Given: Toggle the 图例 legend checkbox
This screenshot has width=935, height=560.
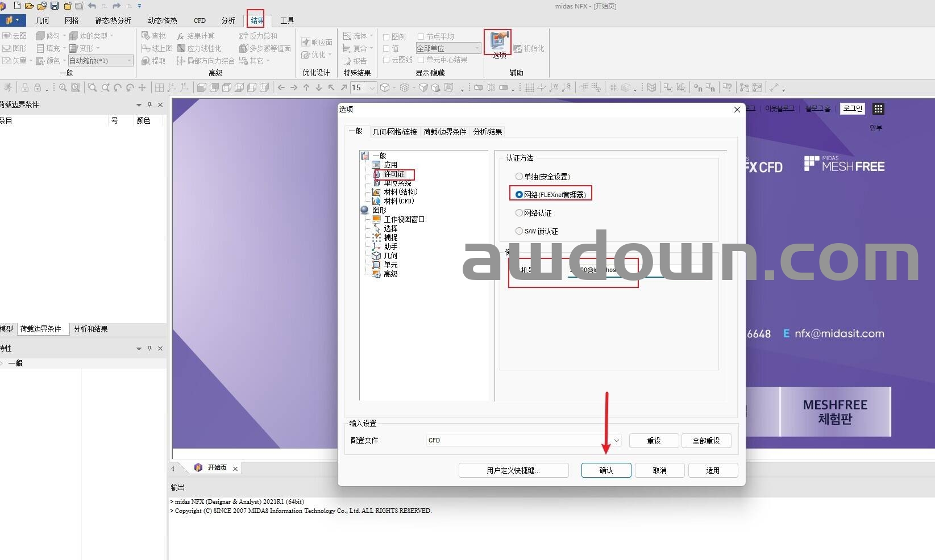Looking at the screenshot, I should [x=387, y=37].
